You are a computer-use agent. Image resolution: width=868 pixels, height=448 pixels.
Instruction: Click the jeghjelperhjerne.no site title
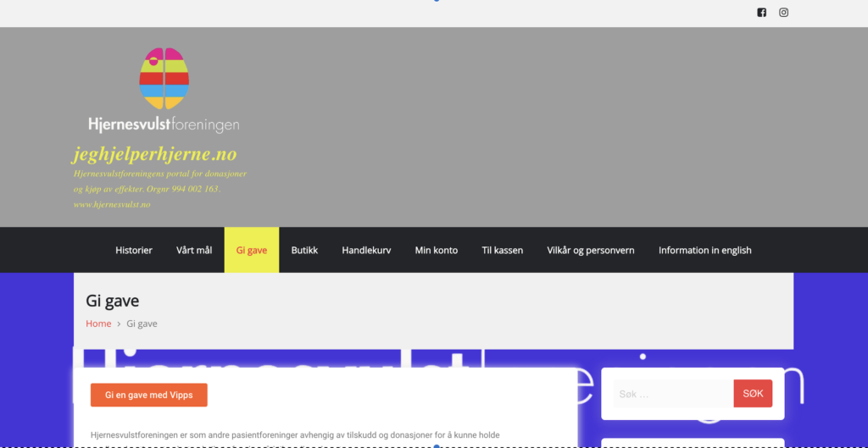coord(154,154)
